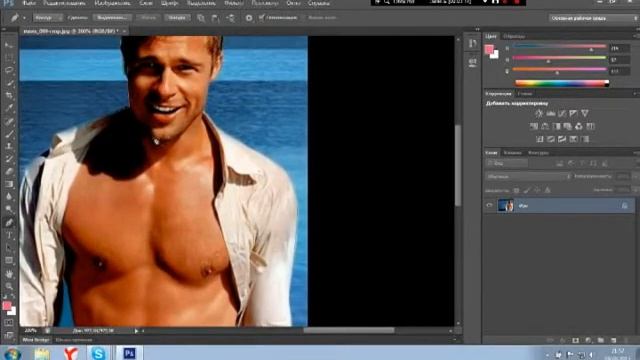Add a Brightness/Contrast adjustment
This screenshot has width=640, height=360.
[539, 113]
